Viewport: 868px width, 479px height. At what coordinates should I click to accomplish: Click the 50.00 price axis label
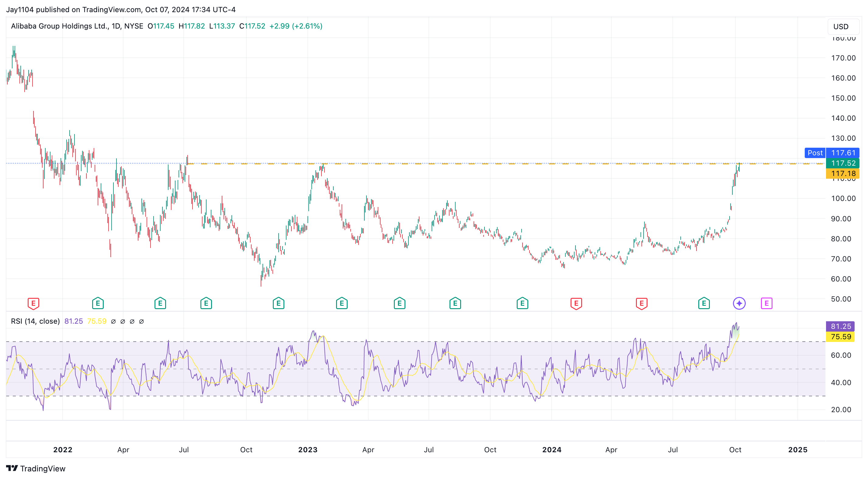click(x=841, y=299)
